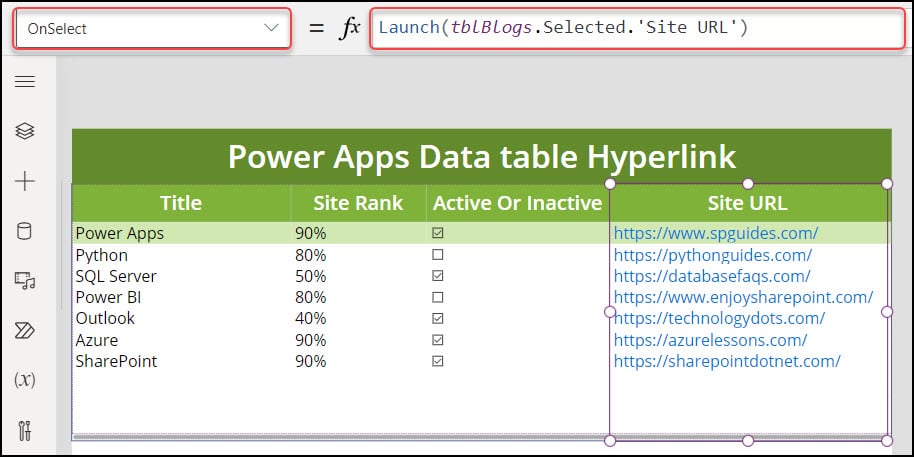This screenshot has height=457, width=914.
Task: Open the Tree view layers icon
Action: (25, 132)
